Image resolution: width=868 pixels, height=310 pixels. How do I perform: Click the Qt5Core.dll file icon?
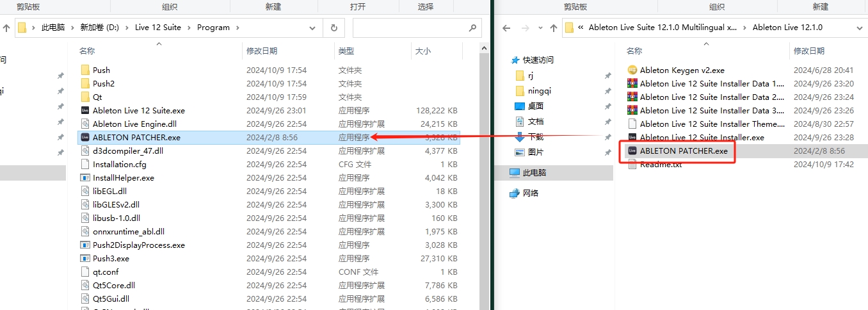coord(86,285)
